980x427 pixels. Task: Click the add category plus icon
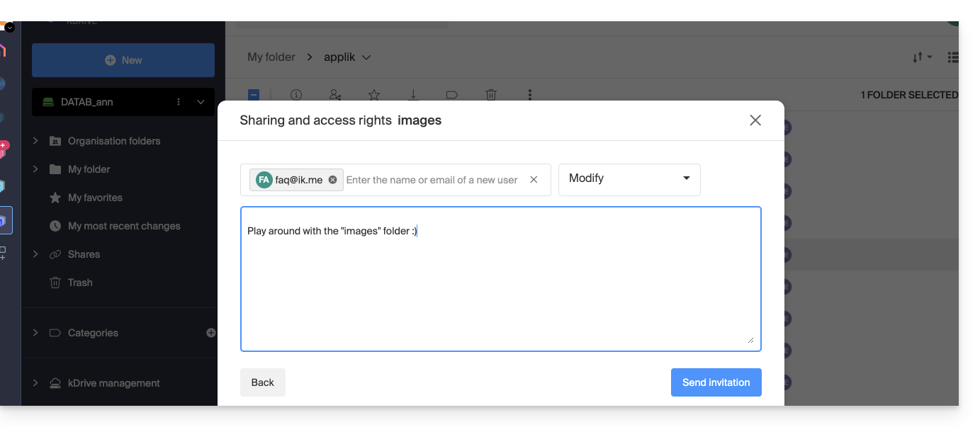coord(210,333)
